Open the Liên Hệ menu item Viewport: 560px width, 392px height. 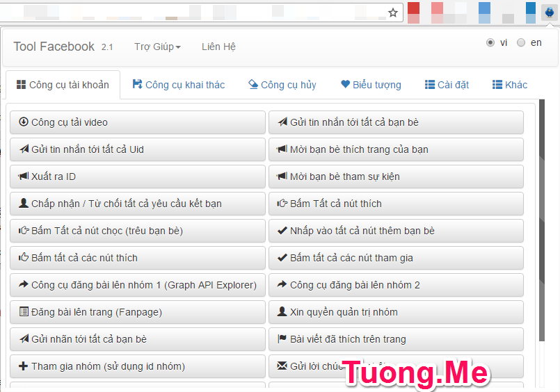pos(218,47)
